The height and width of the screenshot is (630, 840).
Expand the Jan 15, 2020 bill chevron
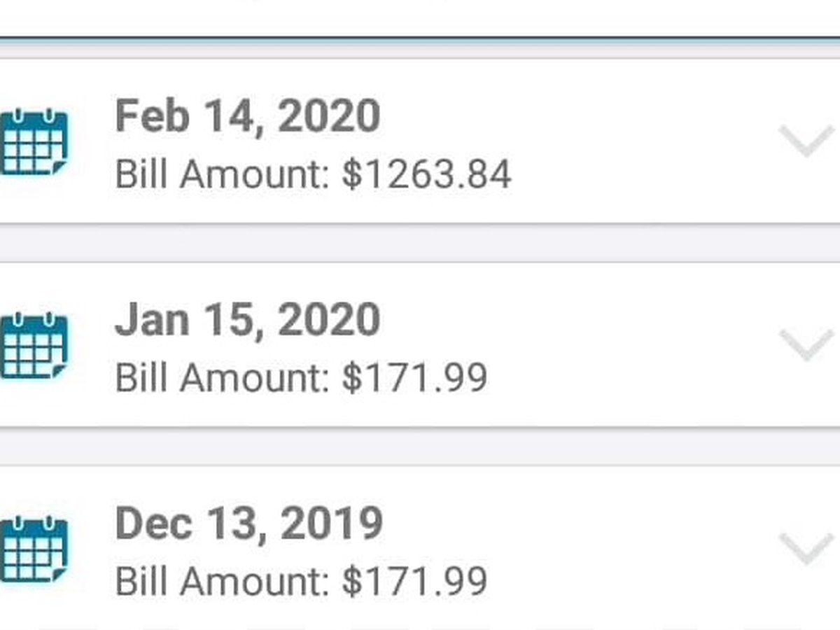806,344
